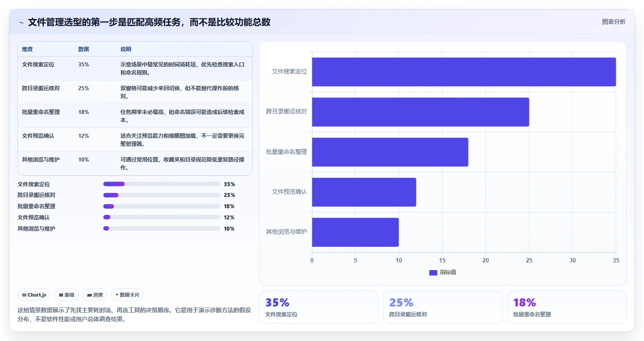644x341 pixels.
Task: Click the title 文件管理选型的第一步 heading
Action: (149, 22)
